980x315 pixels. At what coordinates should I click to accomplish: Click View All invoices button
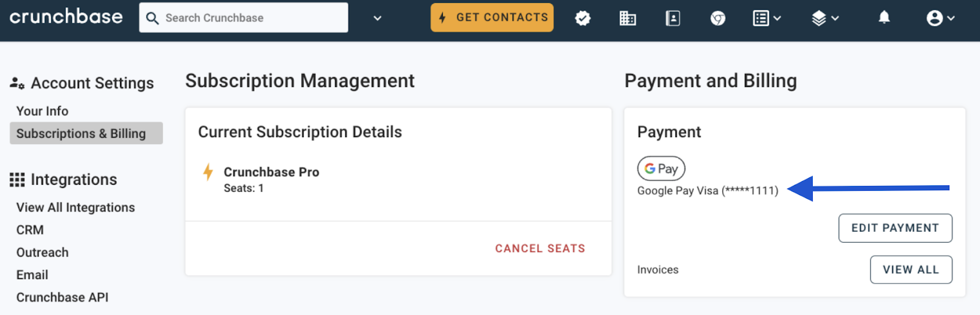pyautogui.click(x=911, y=270)
